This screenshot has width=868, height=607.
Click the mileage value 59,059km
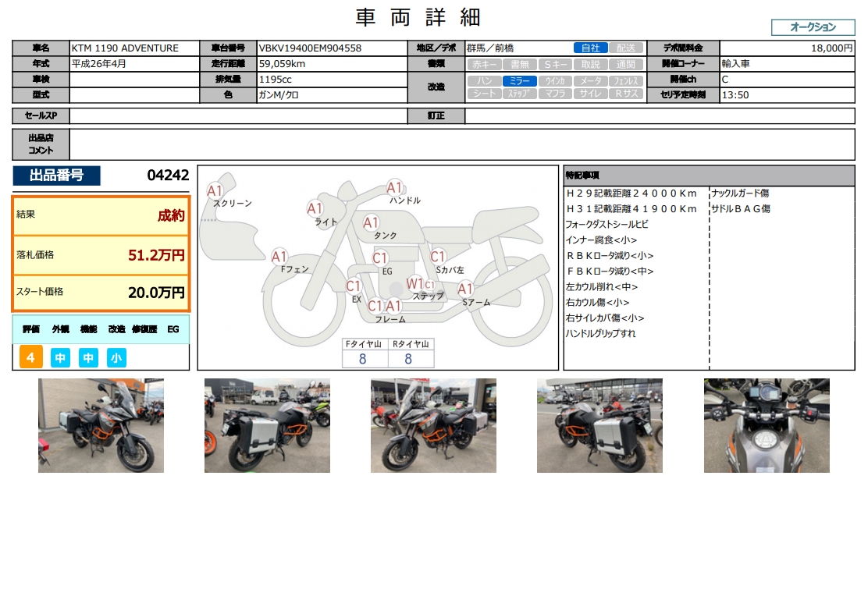283,64
